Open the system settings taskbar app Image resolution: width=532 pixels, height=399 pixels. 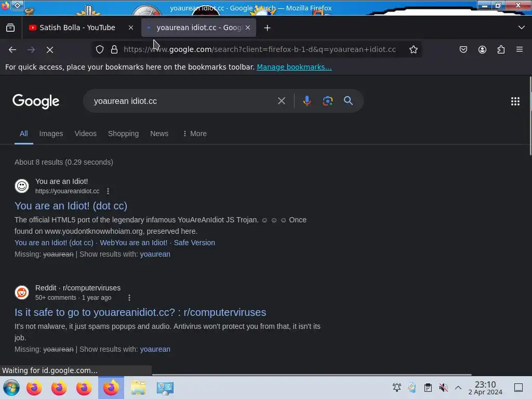[165, 388]
